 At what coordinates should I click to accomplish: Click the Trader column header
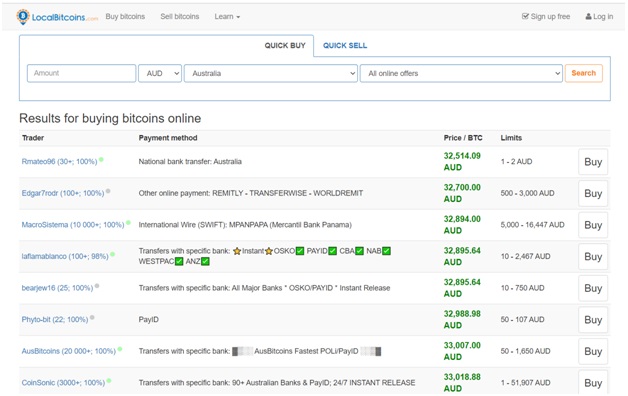point(33,138)
